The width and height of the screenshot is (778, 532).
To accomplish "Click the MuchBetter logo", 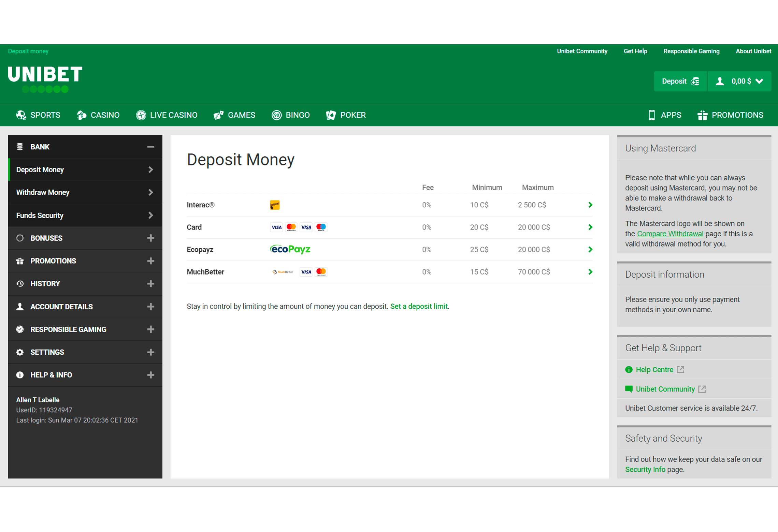I will pyautogui.click(x=283, y=272).
